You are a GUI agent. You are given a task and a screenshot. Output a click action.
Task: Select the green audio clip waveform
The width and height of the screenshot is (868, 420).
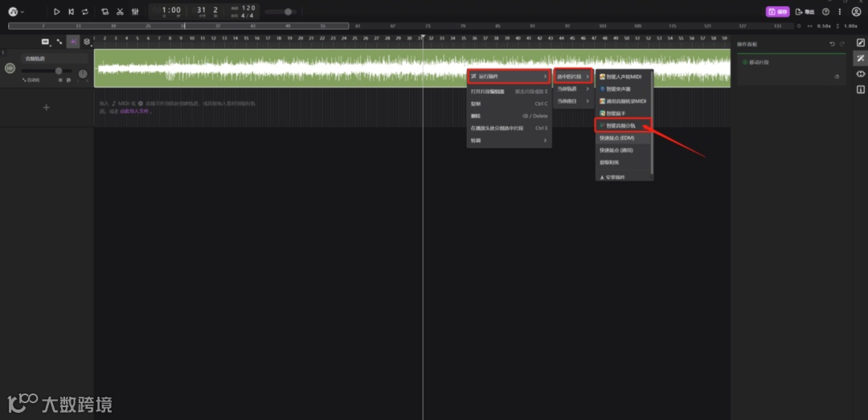click(x=411, y=68)
